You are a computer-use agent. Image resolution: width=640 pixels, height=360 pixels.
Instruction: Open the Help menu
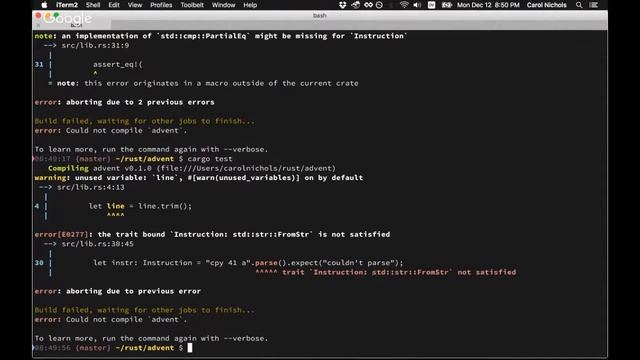[250, 5]
